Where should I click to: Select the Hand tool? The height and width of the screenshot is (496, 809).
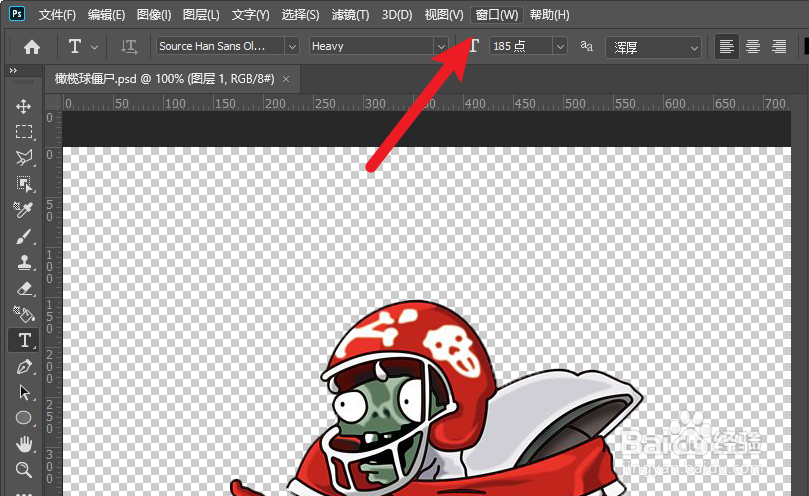click(x=24, y=444)
